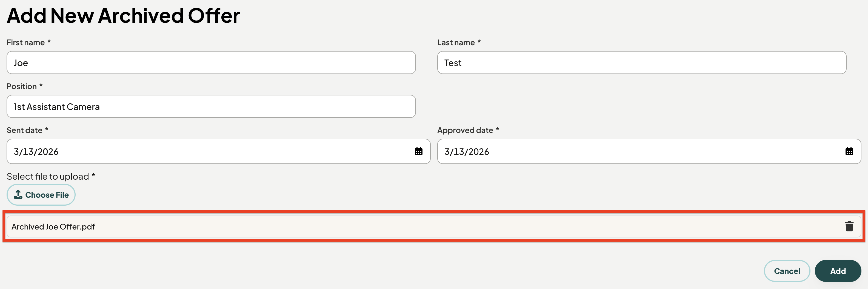Image resolution: width=868 pixels, height=289 pixels.
Task: Focus the First name field containing Joe
Action: click(x=211, y=63)
